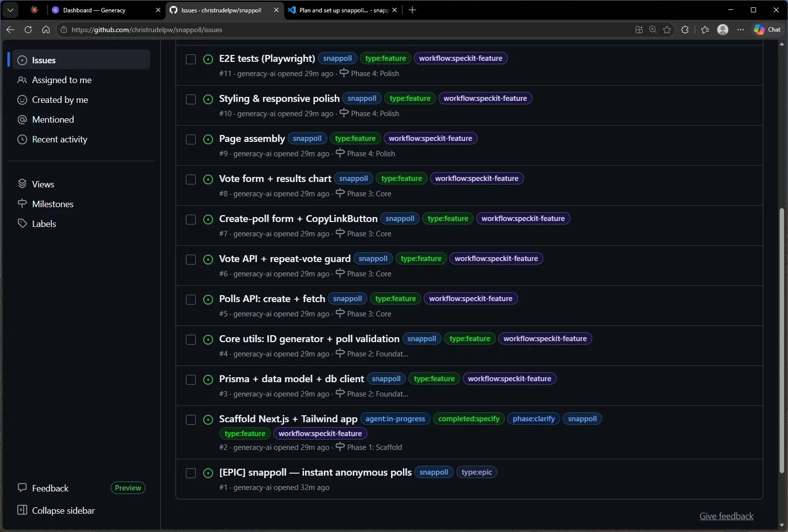Select checkbox for EPIC snappoll issue
Image resolution: width=788 pixels, height=532 pixels.
pyautogui.click(x=191, y=473)
